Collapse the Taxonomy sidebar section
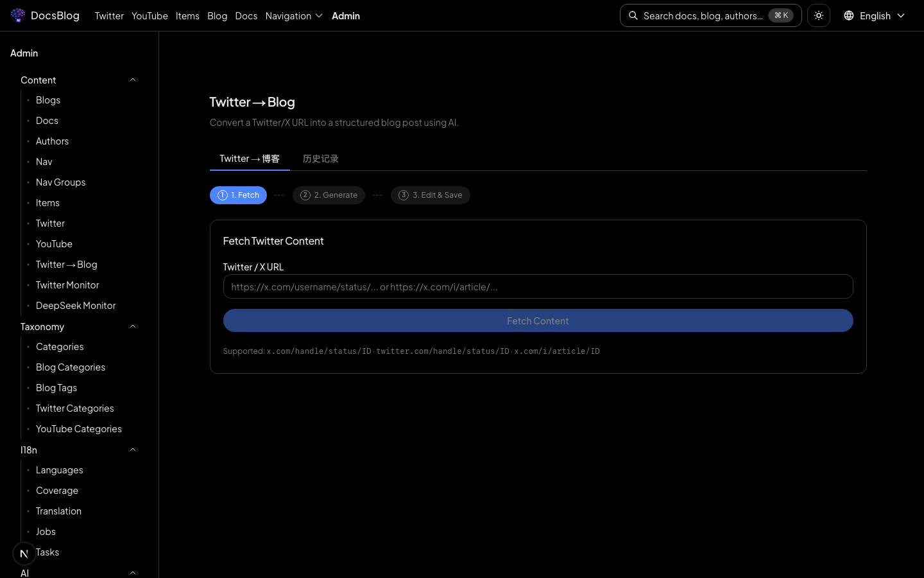This screenshot has width=924, height=578. click(x=133, y=327)
